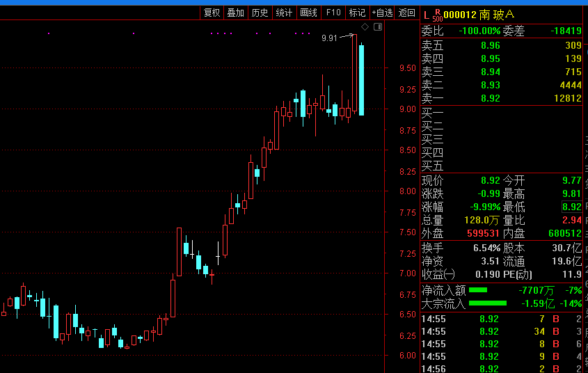Toggle the side panel icon beside the diamond
The width and height of the screenshot is (588, 373).
point(378,27)
